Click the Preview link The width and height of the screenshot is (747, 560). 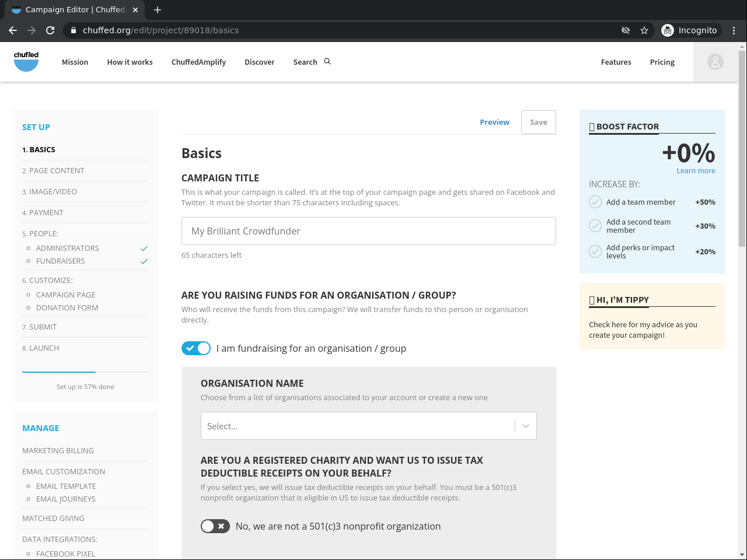(494, 123)
